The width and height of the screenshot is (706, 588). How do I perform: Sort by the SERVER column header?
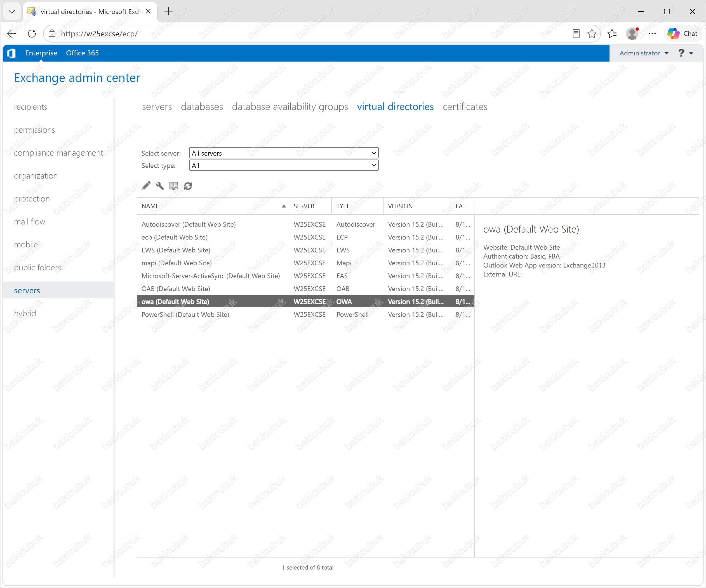coord(310,206)
